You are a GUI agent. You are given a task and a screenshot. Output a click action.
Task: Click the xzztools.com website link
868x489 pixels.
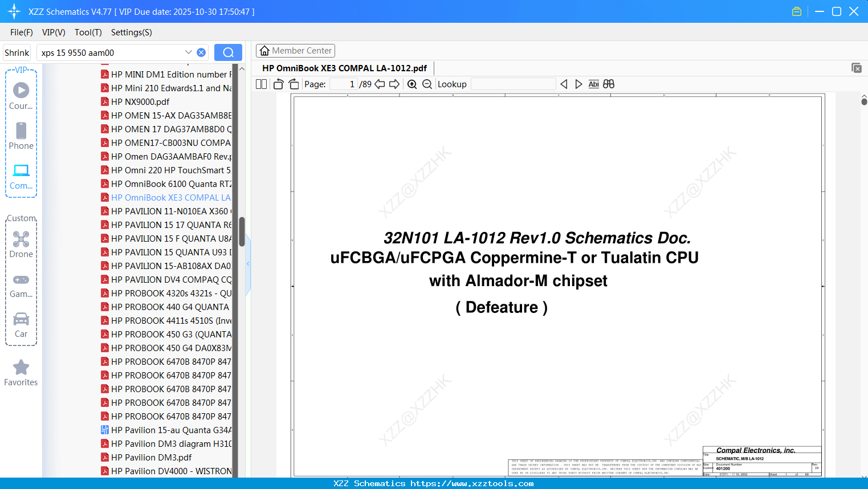[x=472, y=483]
